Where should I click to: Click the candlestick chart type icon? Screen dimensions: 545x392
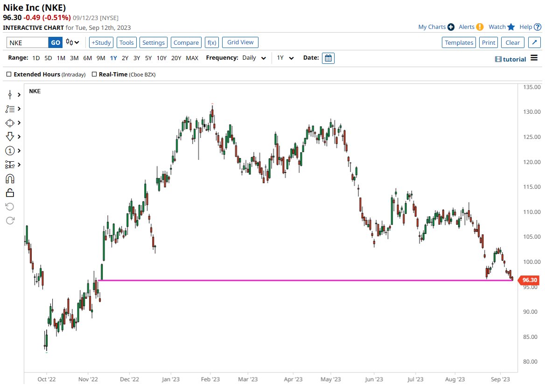[x=70, y=42]
